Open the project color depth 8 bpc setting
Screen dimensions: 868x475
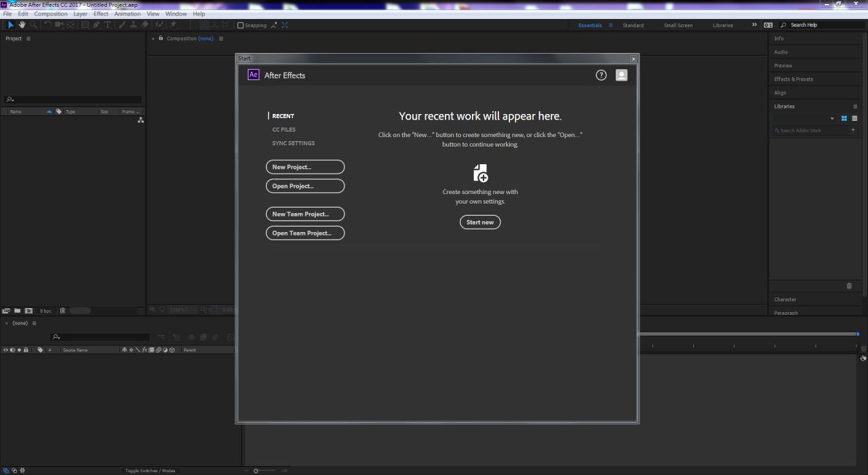click(x=45, y=311)
